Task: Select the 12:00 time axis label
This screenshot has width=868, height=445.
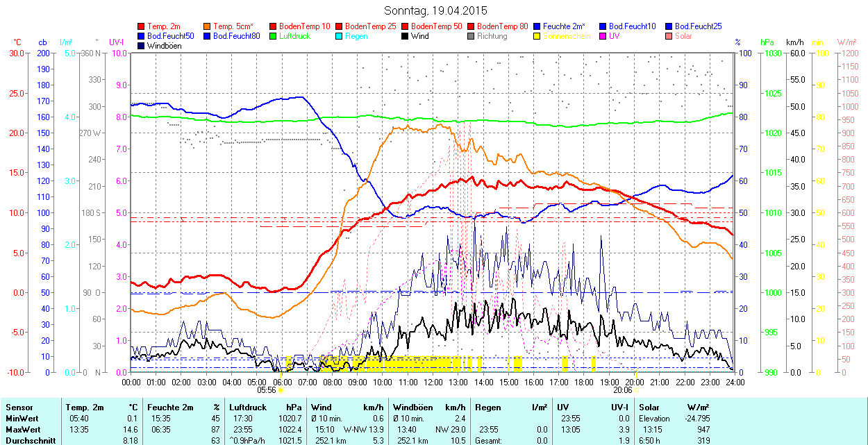Action: click(x=433, y=382)
